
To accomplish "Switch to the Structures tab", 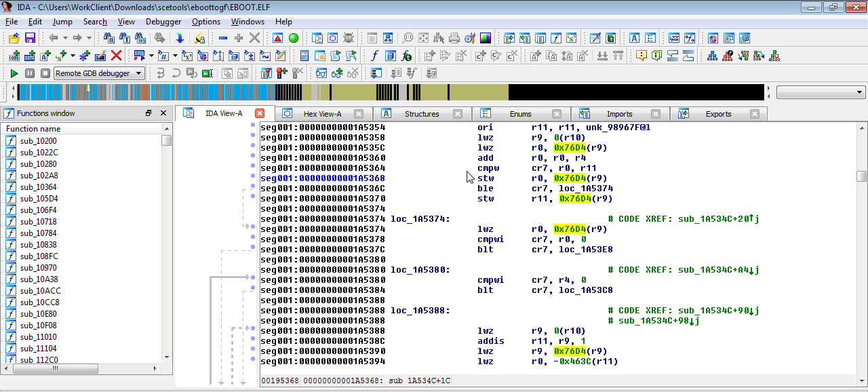I will coord(422,114).
